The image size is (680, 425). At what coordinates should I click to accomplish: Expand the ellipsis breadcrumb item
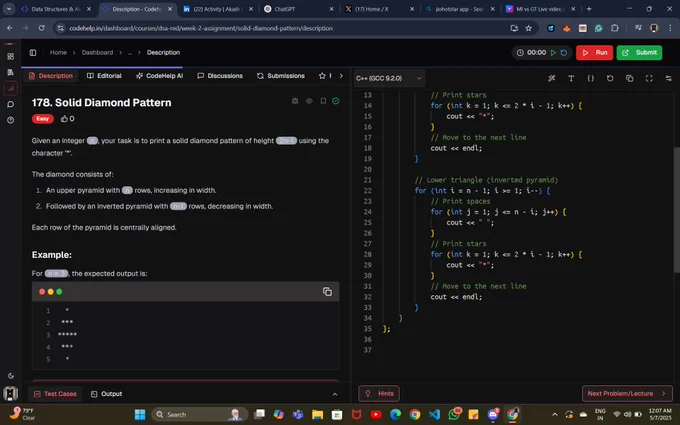[x=130, y=52]
